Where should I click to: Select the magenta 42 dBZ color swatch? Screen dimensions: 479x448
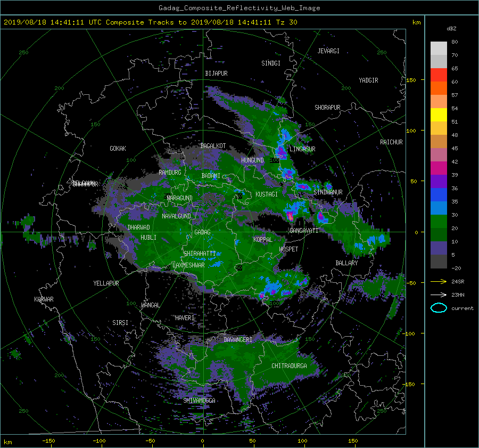coord(439,168)
